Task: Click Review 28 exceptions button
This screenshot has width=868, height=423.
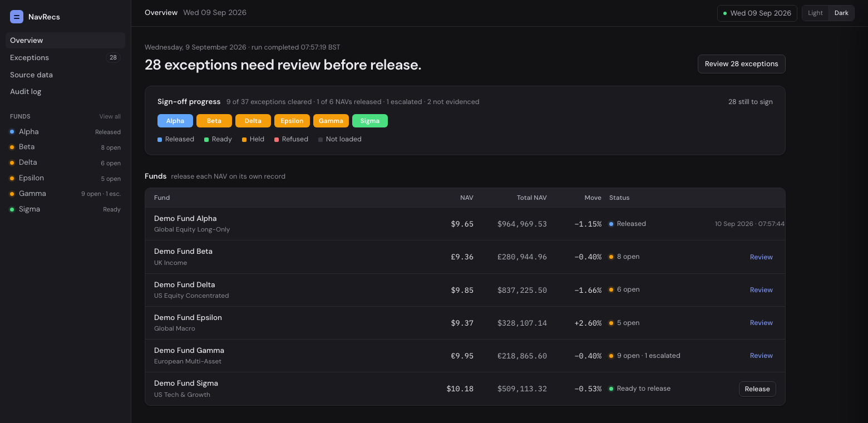Action: (741, 64)
